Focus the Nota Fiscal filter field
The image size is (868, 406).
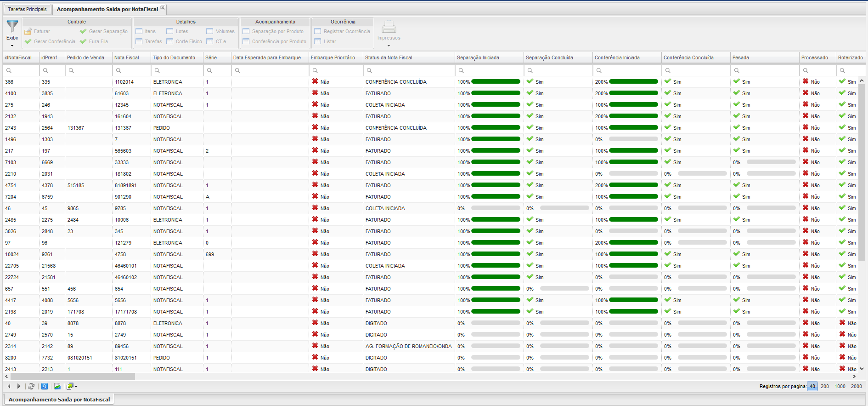131,70
